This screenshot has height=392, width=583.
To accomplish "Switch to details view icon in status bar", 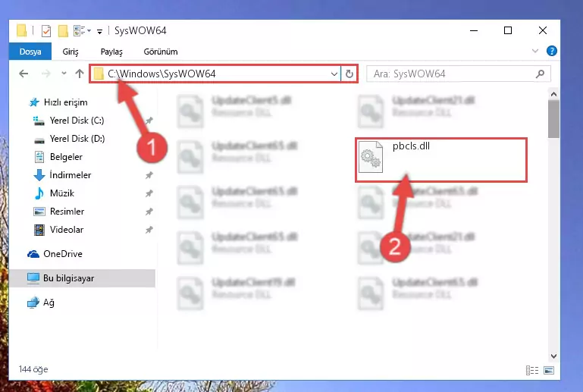I will coord(532,370).
